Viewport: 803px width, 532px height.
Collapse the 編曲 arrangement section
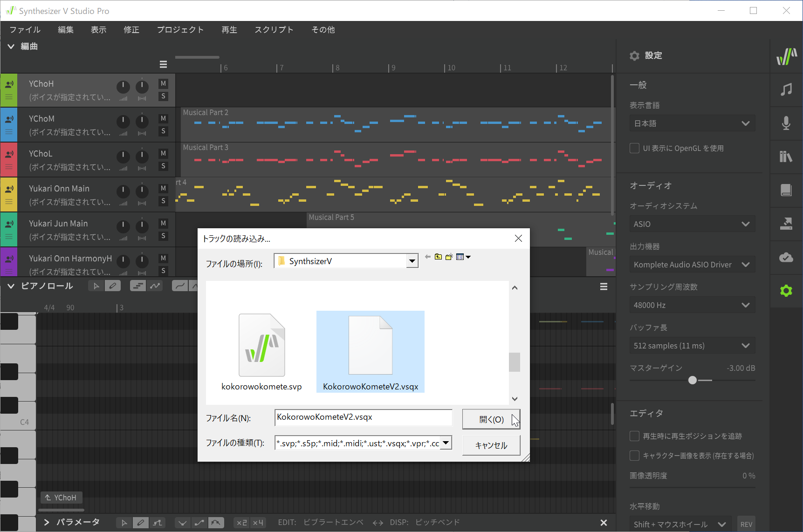tap(11, 46)
